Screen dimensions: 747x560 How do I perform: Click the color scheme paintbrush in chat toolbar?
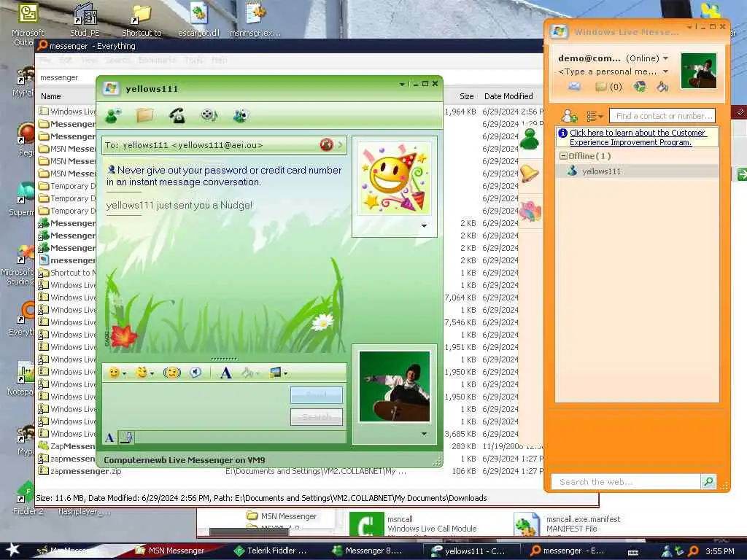click(x=247, y=373)
